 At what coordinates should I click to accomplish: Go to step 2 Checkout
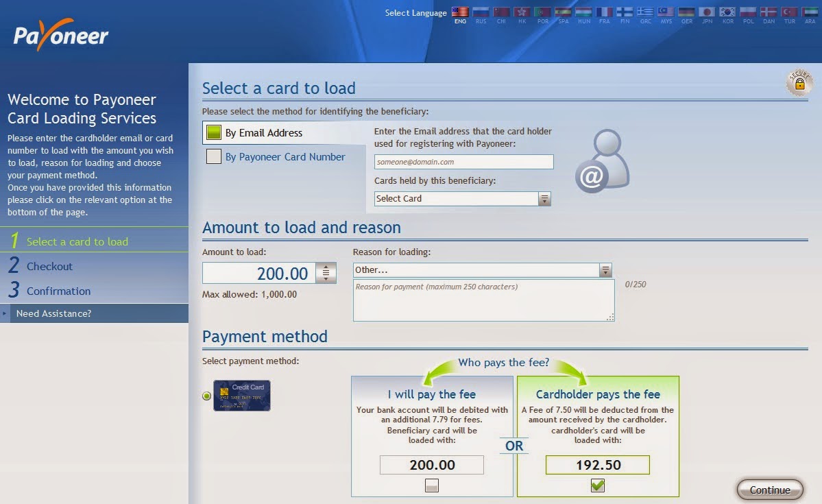coord(95,266)
